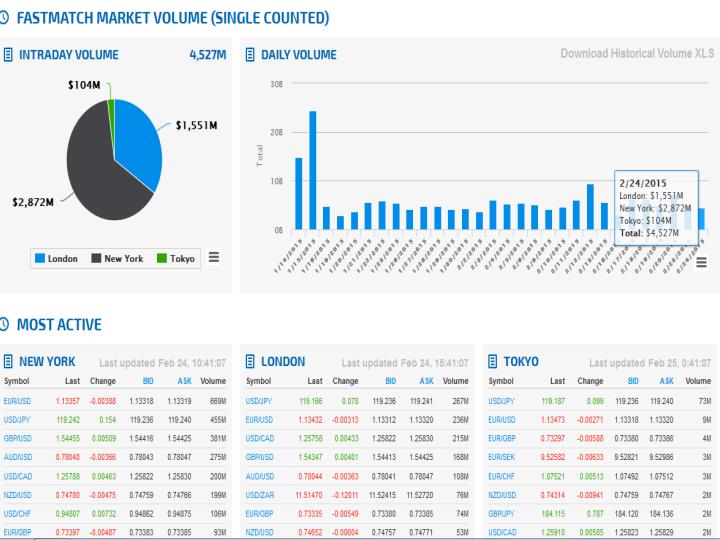Click the Intraday Volume panel icon

(x=9, y=55)
